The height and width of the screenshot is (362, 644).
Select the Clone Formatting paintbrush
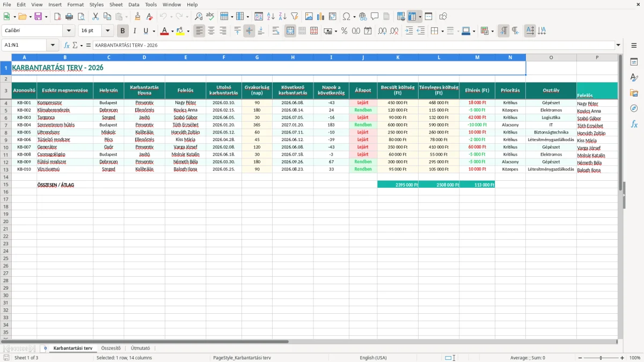tap(137, 17)
